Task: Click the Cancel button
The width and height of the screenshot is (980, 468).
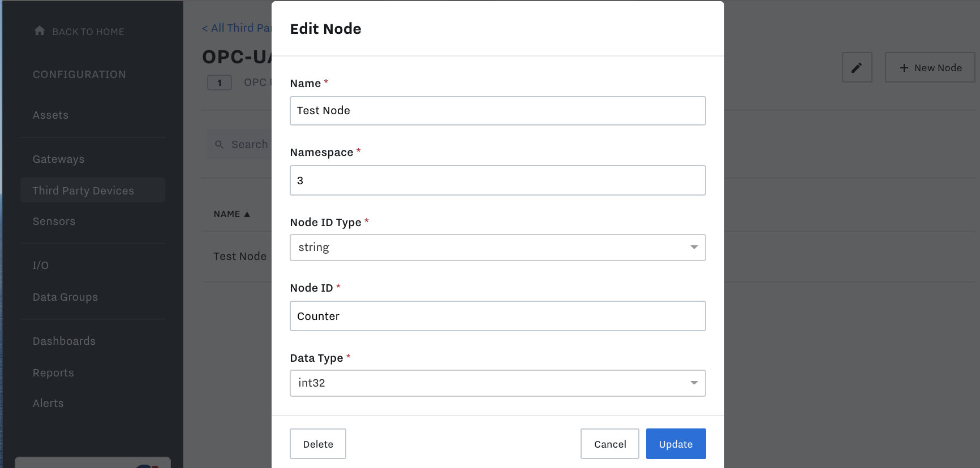Action: (610, 444)
